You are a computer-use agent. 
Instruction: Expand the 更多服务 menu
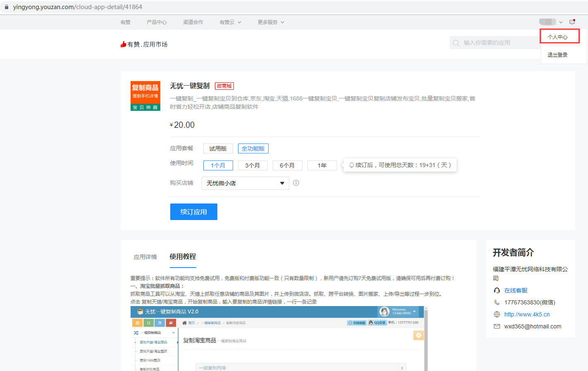tap(271, 22)
